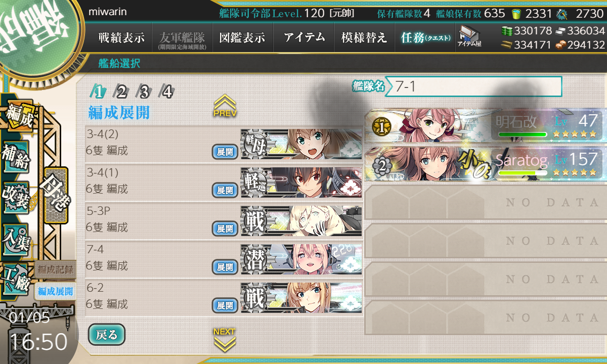Viewport: 607px width, 364px height.
Task: Switch to fleet number 3
Action: (x=144, y=92)
